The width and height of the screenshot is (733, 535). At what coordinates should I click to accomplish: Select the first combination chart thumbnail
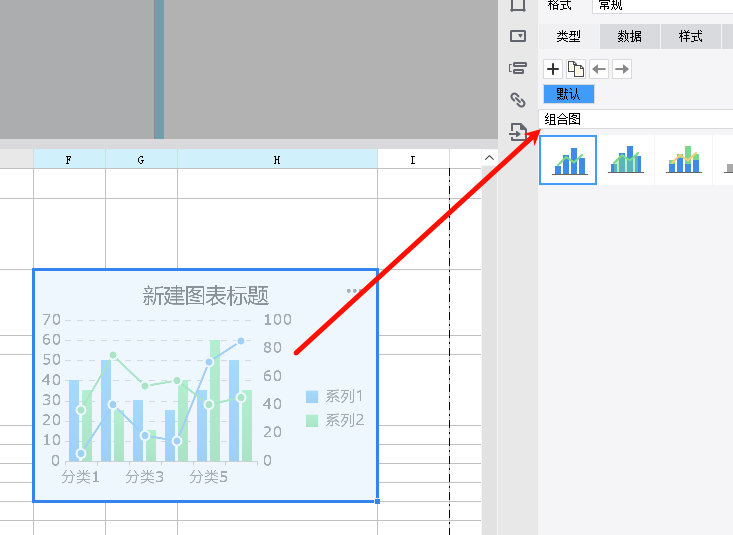[568, 160]
